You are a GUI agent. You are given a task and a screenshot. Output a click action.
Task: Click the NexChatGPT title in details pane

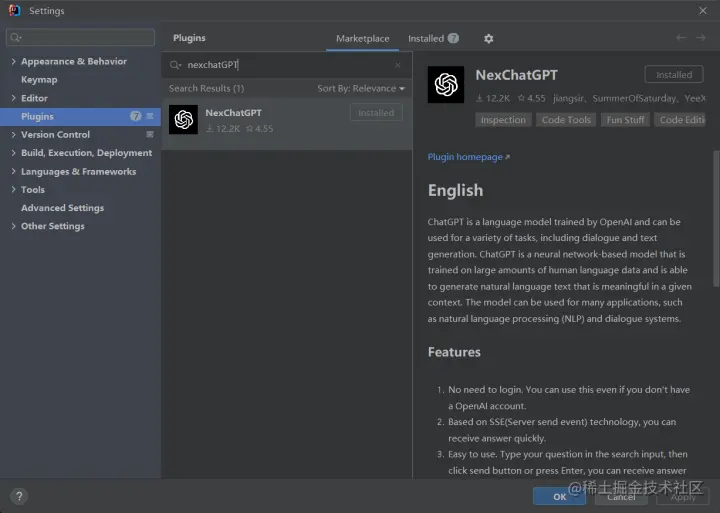[x=517, y=75]
